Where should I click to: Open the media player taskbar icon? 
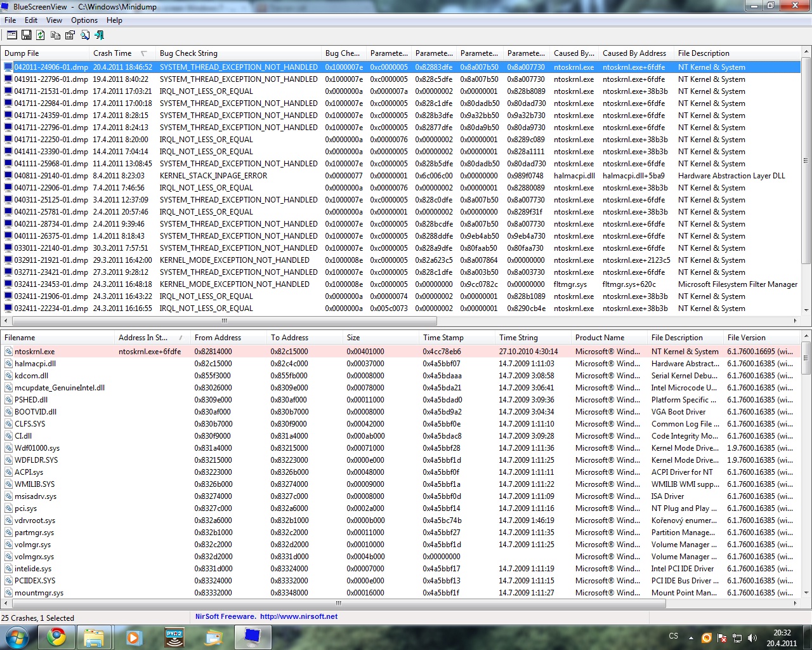[134, 637]
